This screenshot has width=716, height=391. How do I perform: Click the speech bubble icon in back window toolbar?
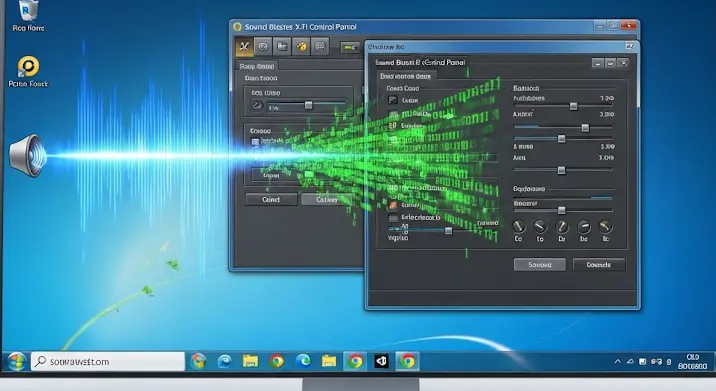tap(321, 46)
